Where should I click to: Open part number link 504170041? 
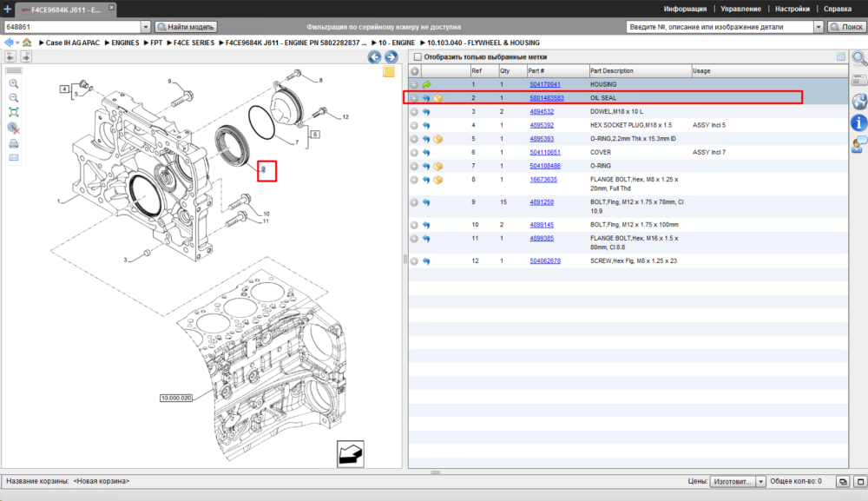click(545, 85)
